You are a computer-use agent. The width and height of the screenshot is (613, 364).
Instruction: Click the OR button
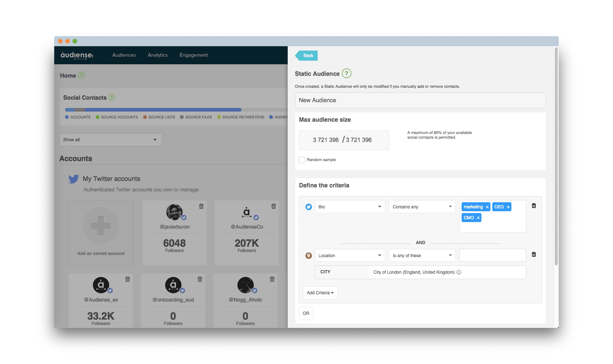[306, 313]
